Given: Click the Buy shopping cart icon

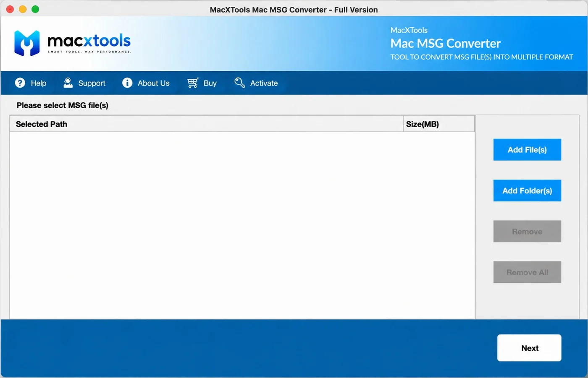Looking at the screenshot, I should point(193,83).
